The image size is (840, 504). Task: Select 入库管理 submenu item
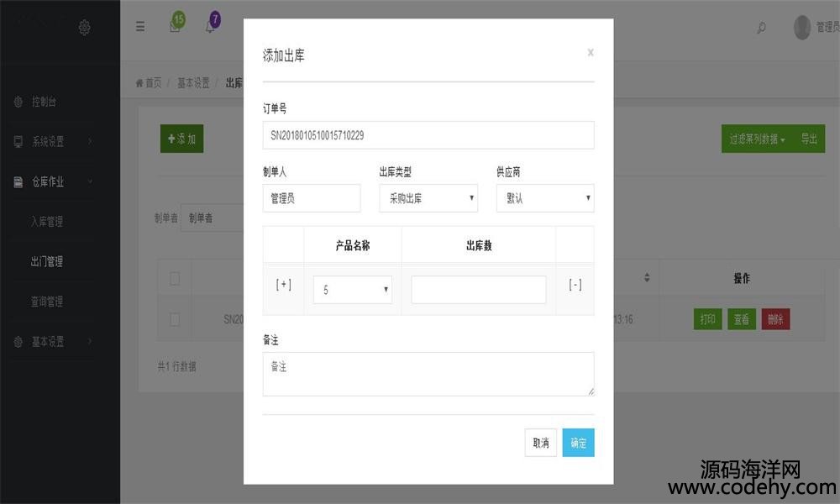(x=46, y=221)
